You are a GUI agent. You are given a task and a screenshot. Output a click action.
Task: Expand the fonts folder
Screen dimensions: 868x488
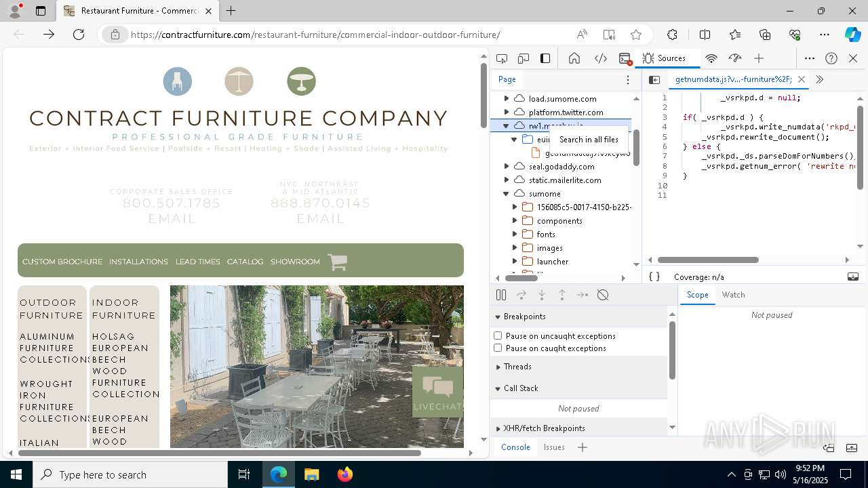pos(514,234)
